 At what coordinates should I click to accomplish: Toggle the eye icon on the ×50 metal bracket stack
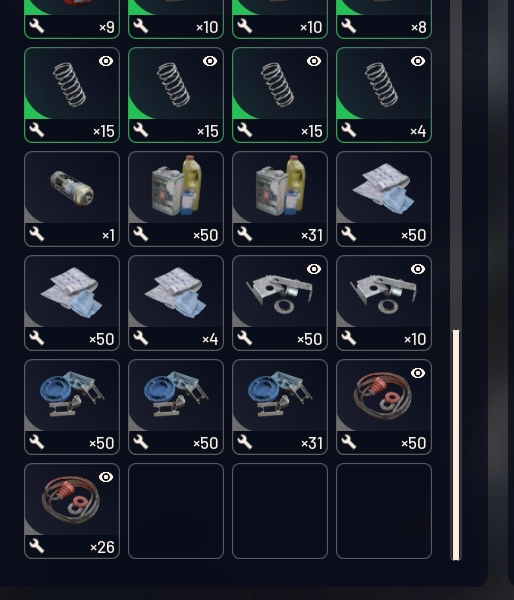[x=314, y=269]
